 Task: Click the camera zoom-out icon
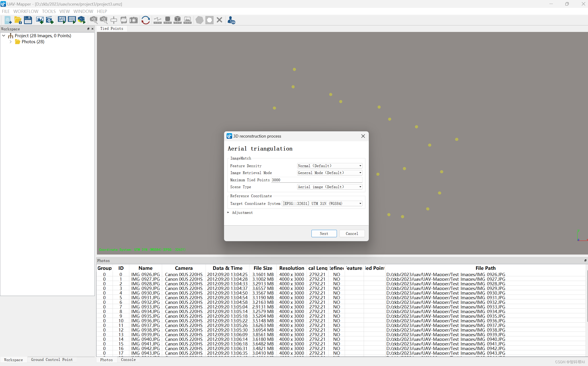[x=104, y=20]
